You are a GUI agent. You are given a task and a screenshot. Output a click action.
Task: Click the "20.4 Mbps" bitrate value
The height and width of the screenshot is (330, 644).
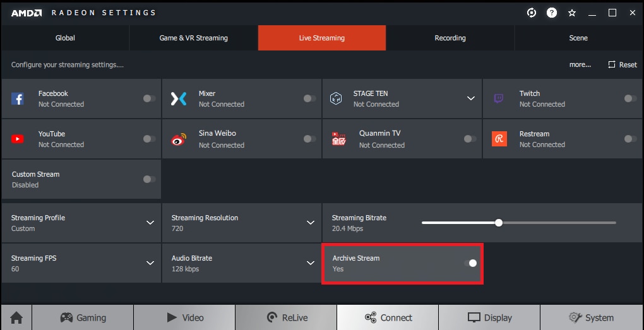[347, 228]
